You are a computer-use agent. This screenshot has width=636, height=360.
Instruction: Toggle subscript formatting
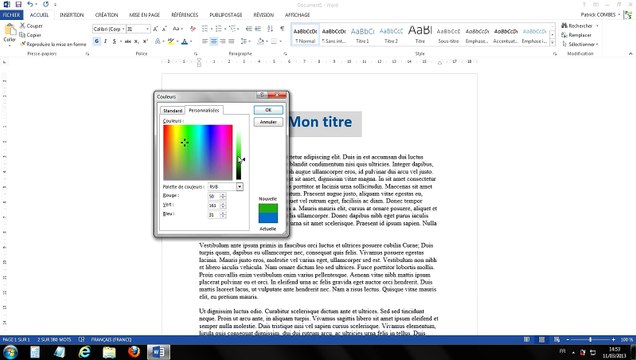coord(137,41)
